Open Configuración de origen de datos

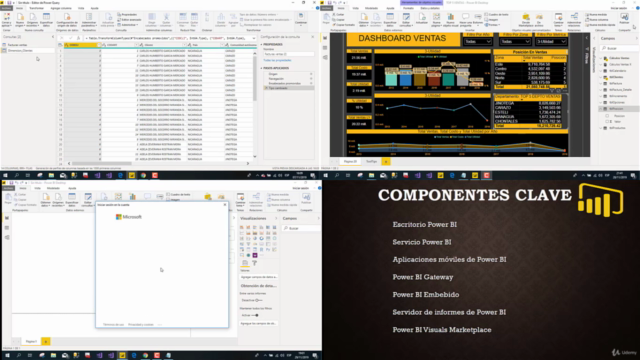coord(67,20)
